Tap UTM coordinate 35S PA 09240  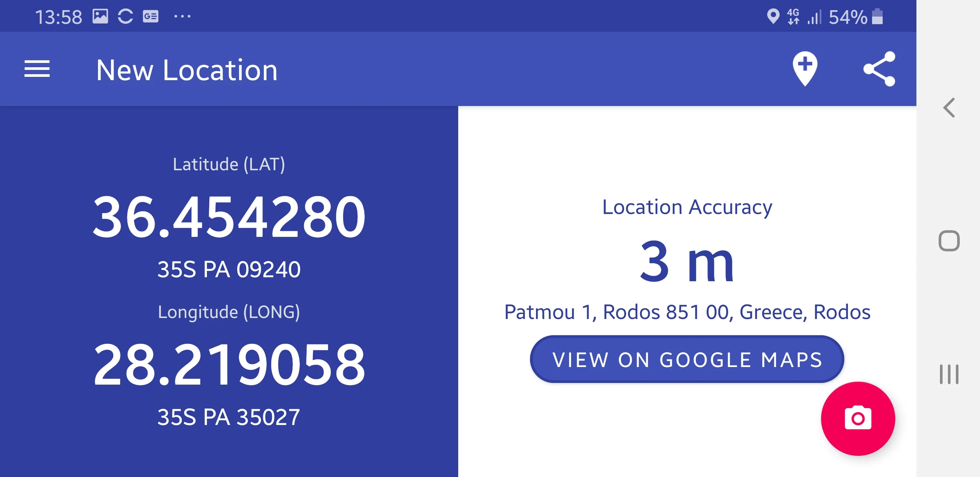[x=229, y=269]
